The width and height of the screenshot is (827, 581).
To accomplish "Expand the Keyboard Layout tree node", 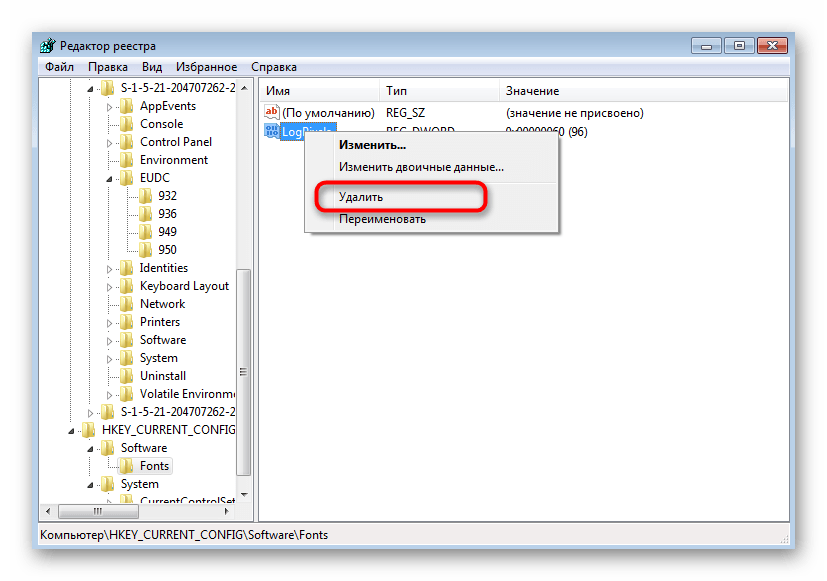I will click(109, 287).
